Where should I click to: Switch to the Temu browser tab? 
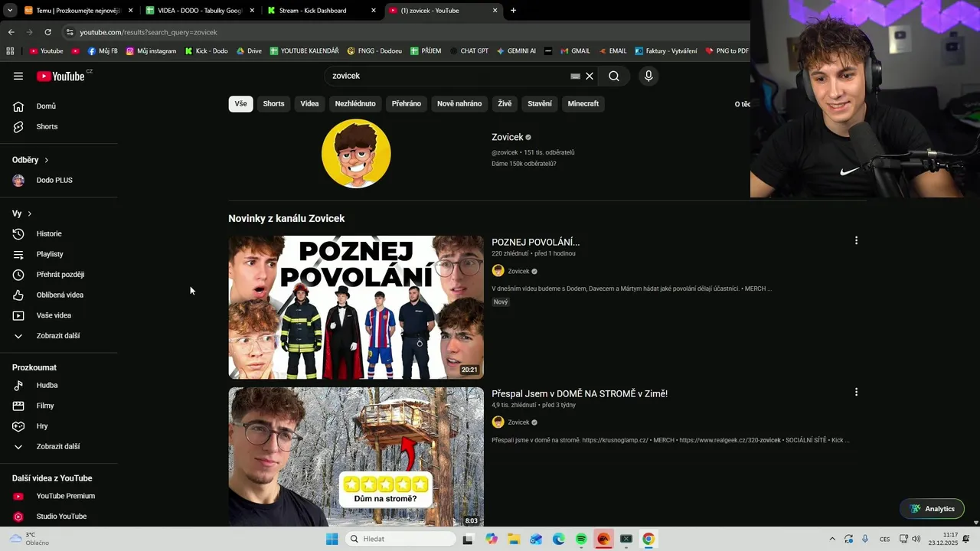coord(77,11)
